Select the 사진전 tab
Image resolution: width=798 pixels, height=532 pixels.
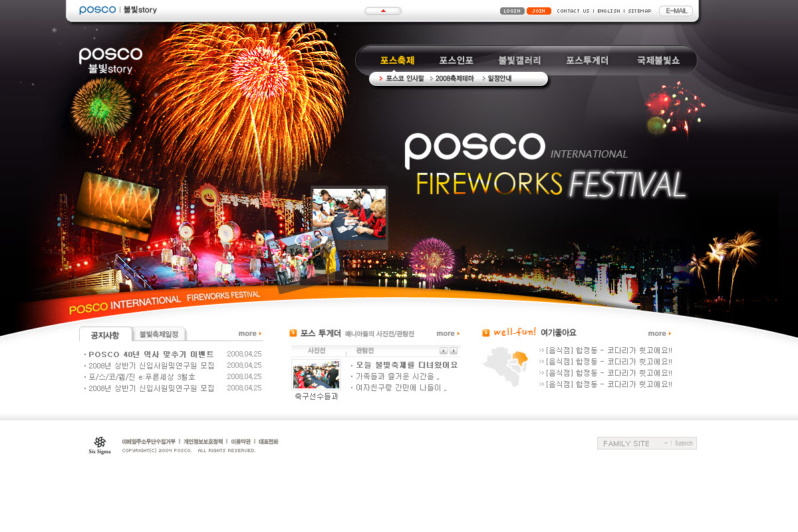pos(317,350)
